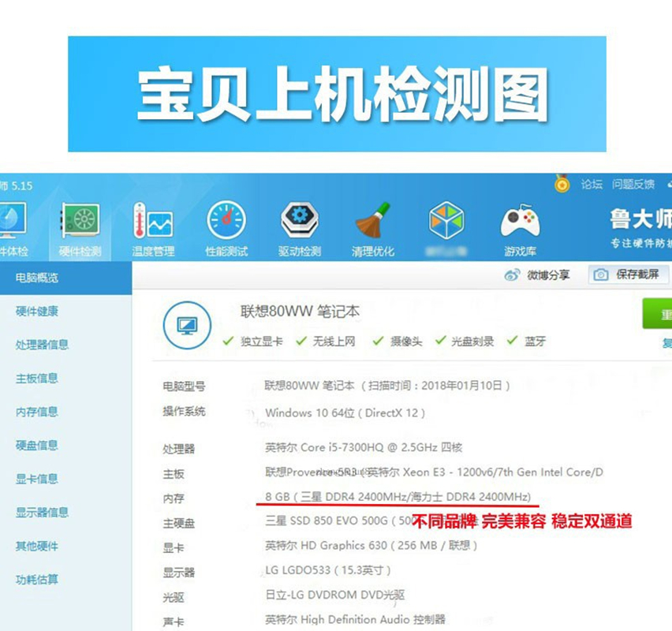Click the High Definition Audio sound card value
Viewport: 672px width, 631px height.
(355, 619)
